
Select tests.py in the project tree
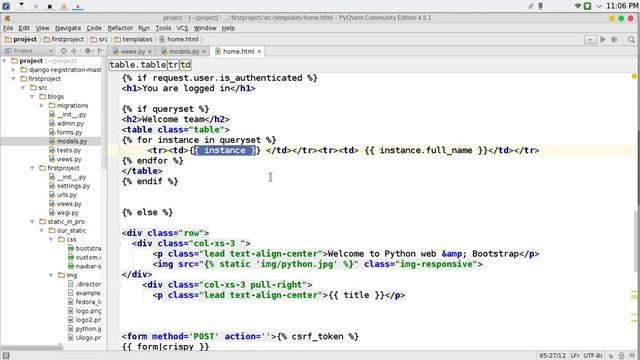[65, 150]
